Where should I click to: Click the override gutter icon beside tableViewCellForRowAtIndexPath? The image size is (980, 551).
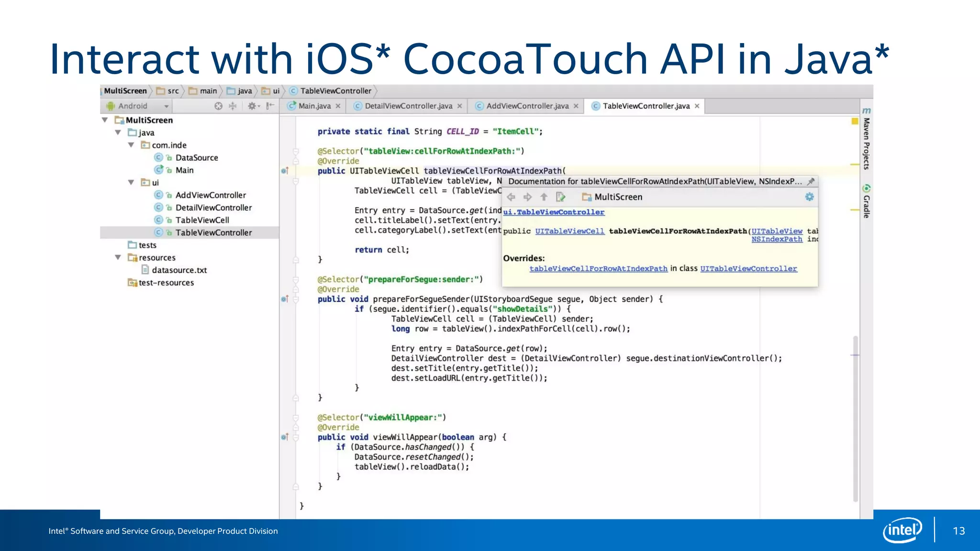(285, 171)
